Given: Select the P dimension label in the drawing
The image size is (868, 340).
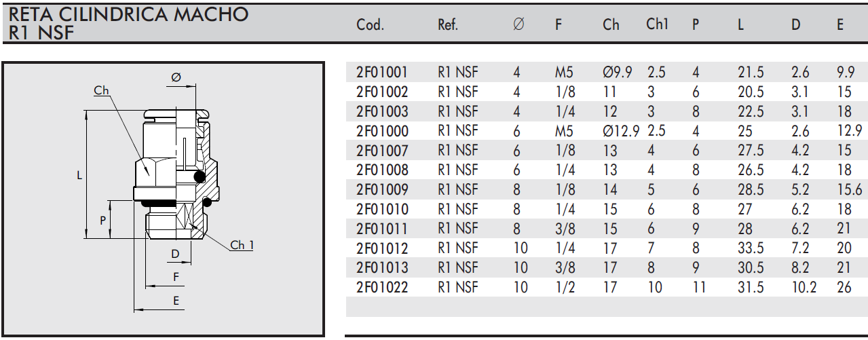Looking at the screenshot, I should (102, 221).
